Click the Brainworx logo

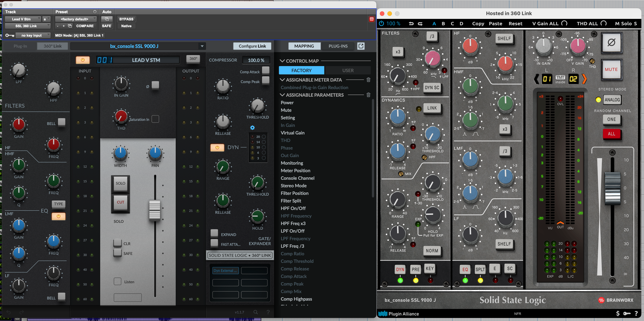pos(616,300)
